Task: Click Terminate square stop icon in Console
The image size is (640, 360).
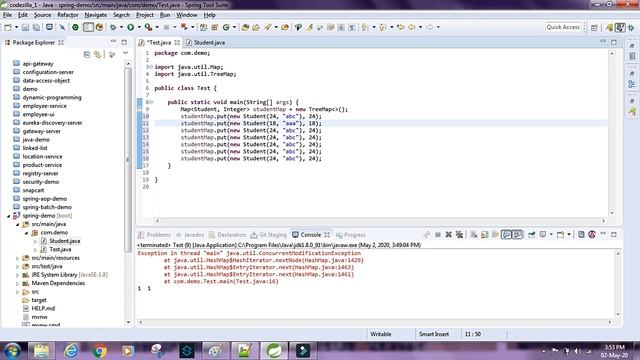Action: coord(438,235)
